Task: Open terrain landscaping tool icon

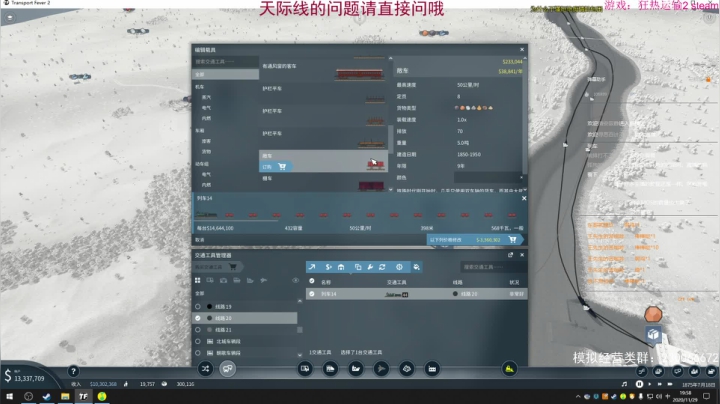Action: click(x=407, y=369)
